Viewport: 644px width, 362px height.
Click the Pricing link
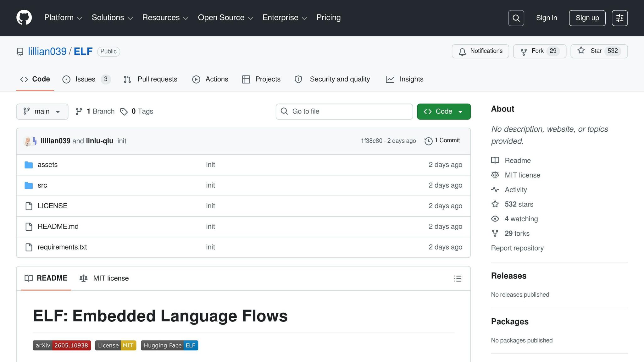tap(329, 18)
